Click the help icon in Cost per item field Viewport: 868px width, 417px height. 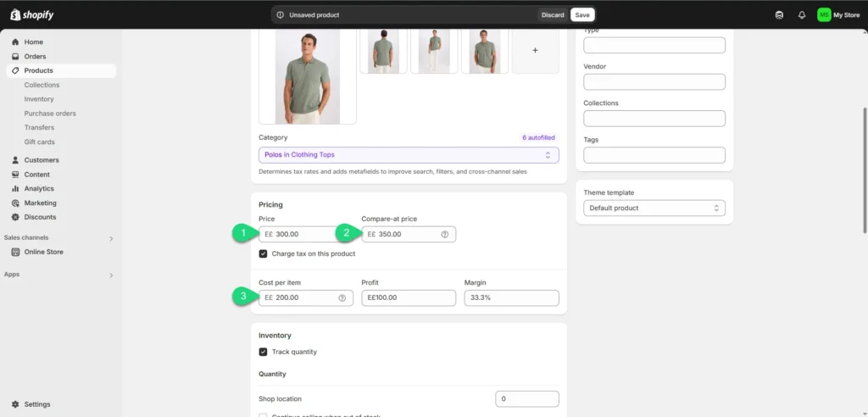tap(342, 298)
